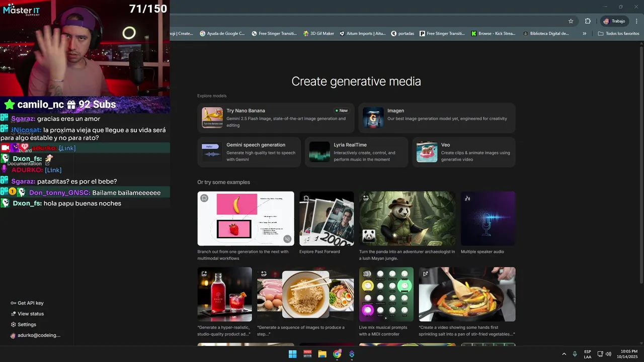Open the Windows Start menu
The height and width of the screenshot is (362, 644).
pos(292,354)
